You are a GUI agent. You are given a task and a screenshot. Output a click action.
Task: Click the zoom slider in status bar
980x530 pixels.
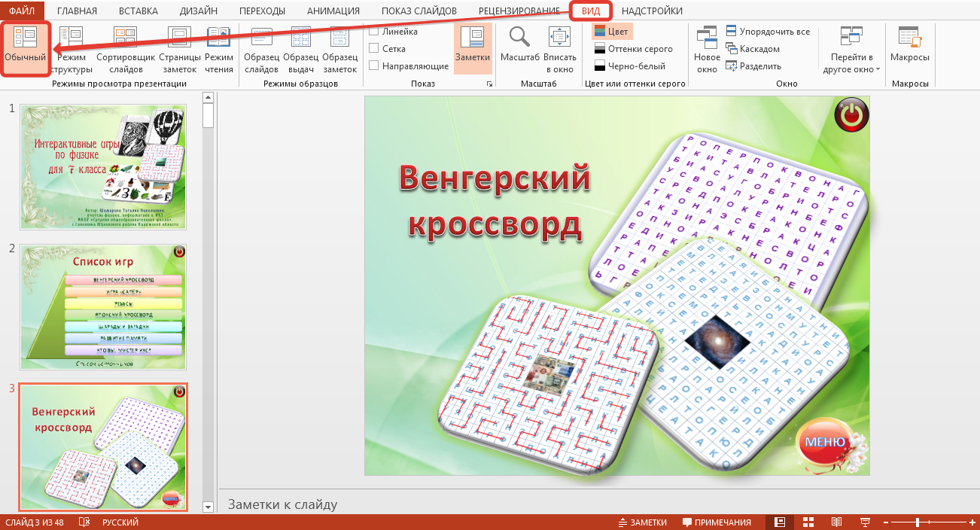(917, 522)
